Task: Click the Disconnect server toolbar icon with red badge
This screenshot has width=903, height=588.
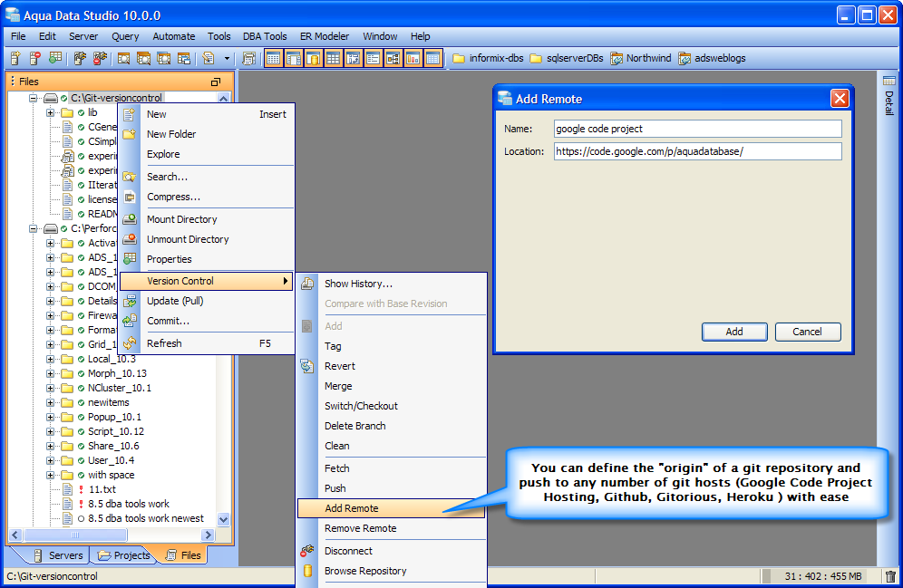Action: (100, 58)
